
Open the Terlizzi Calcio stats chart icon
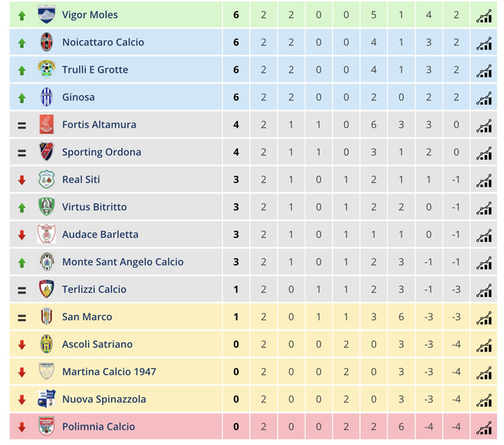483,290
